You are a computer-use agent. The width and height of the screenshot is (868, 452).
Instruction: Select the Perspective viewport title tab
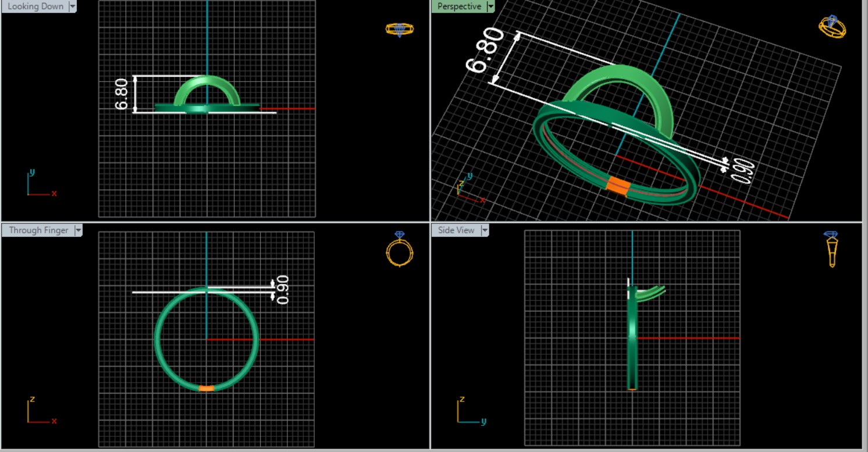[x=459, y=6]
